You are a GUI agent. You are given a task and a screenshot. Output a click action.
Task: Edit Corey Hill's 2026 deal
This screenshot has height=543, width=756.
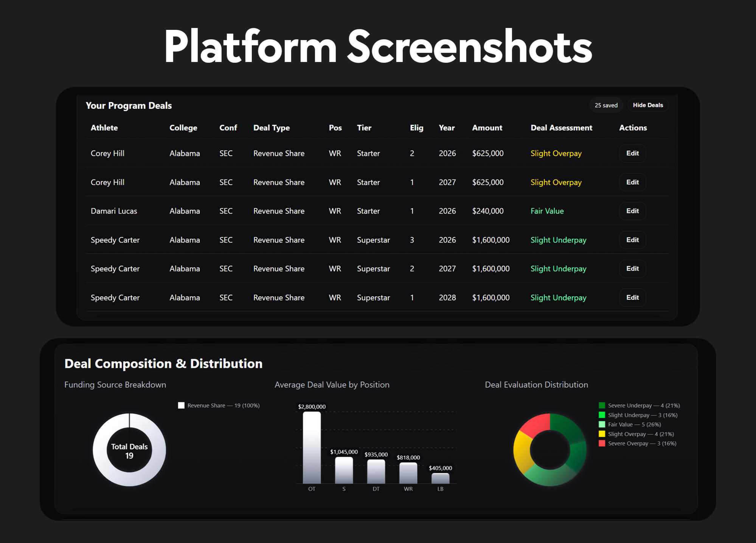click(632, 153)
